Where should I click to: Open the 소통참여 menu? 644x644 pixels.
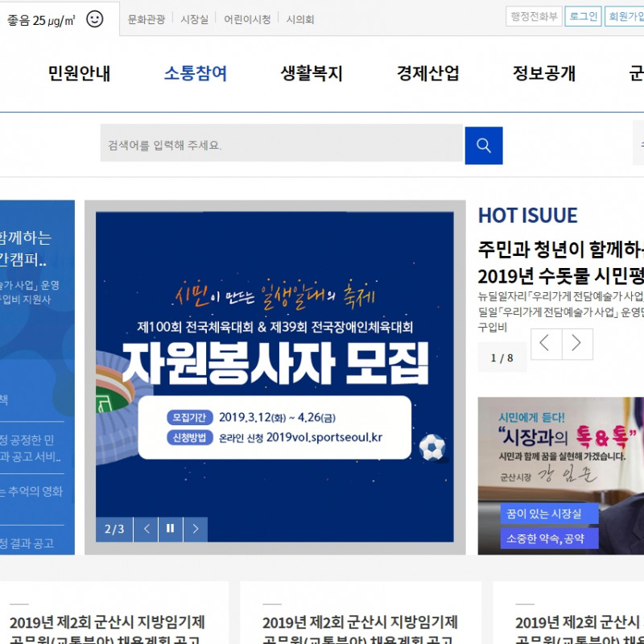point(196,74)
